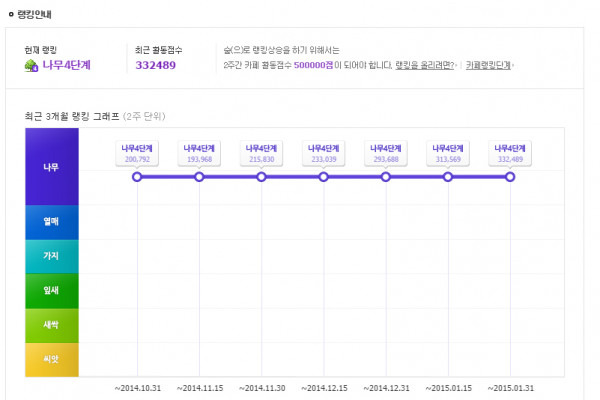Click the tooltip showing 215,830
The image size is (600, 400).
coord(261,153)
